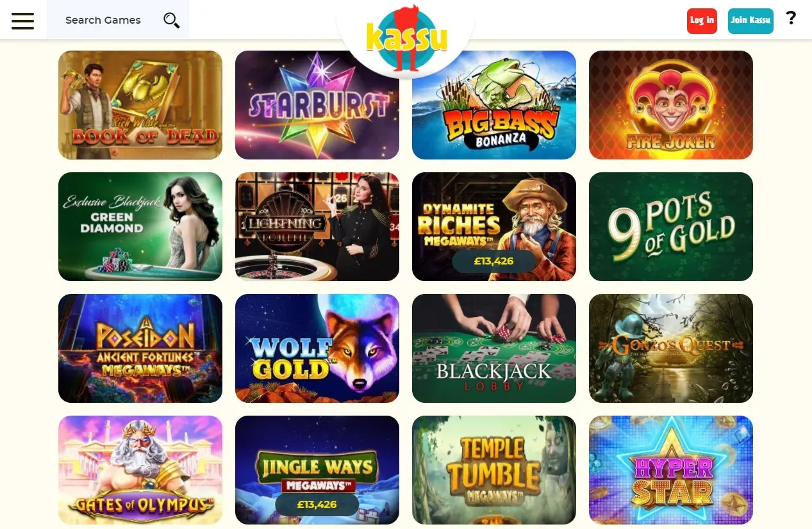This screenshot has width=812, height=529.
Task: Open the Fire Joker game
Action: tap(671, 105)
